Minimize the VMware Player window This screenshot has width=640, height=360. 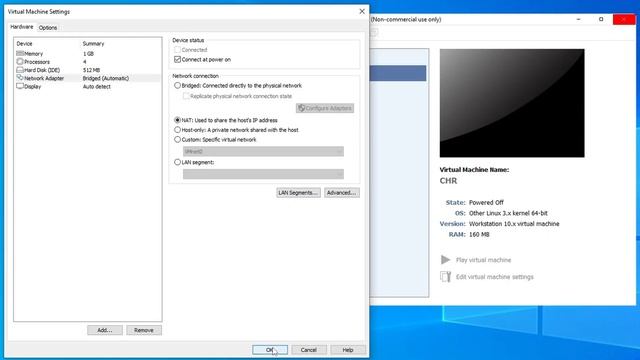(x=578, y=19)
